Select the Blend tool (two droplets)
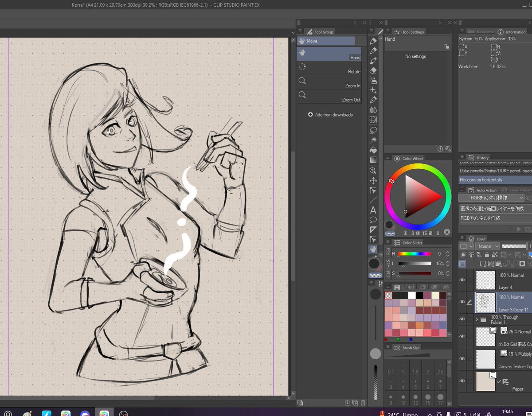This screenshot has height=416, width=532. point(373,110)
